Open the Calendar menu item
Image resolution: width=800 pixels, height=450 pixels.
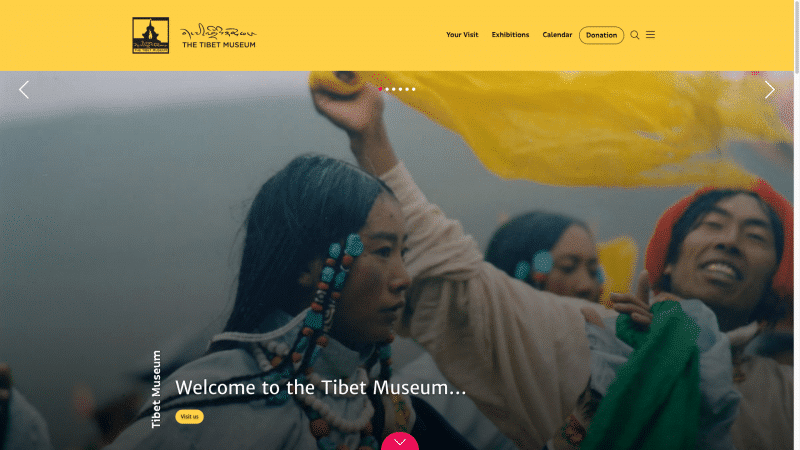click(557, 35)
